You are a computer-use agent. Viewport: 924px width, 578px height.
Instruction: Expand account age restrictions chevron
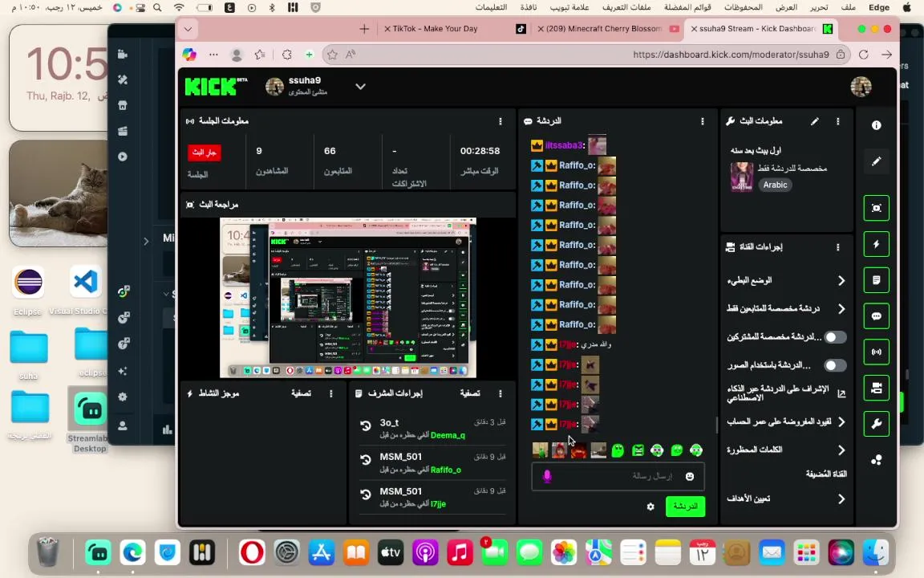point(841,421)
